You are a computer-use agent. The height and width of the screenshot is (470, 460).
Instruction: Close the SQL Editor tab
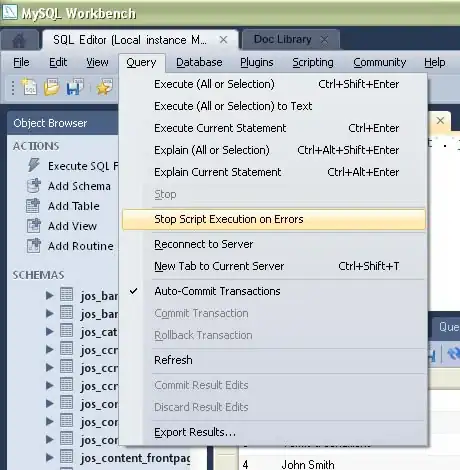click(x=223, y=40)
